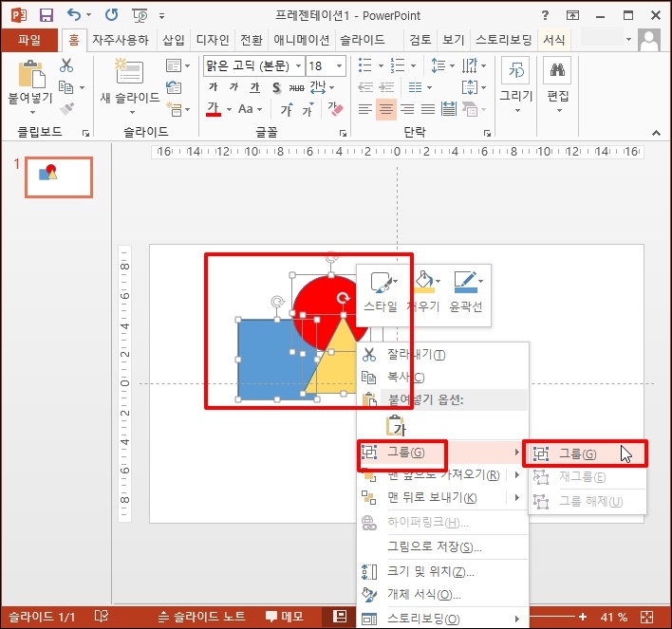Clear all formatting eraser icon

[x=336, y=109]
